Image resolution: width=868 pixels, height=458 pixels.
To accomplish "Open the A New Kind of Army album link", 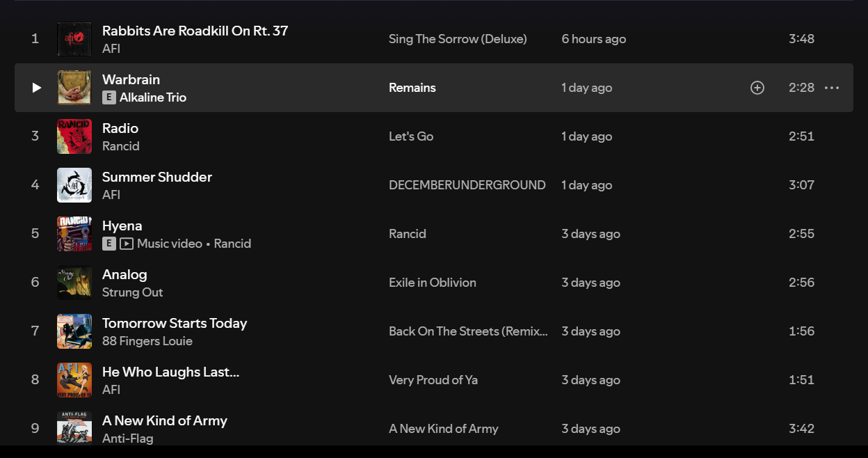I will click(x=444, y=429).
